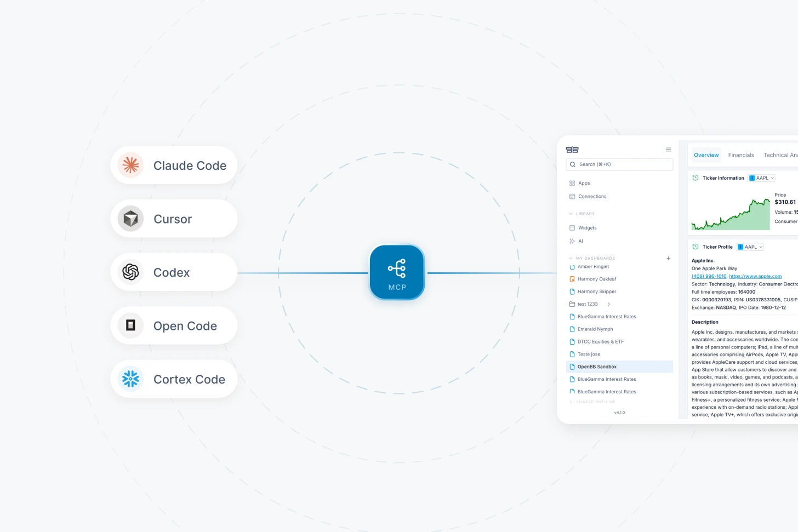Screen dimensions: 798x532
Task: Click the One Apple Park Way address
Action: tap(714, 268)
